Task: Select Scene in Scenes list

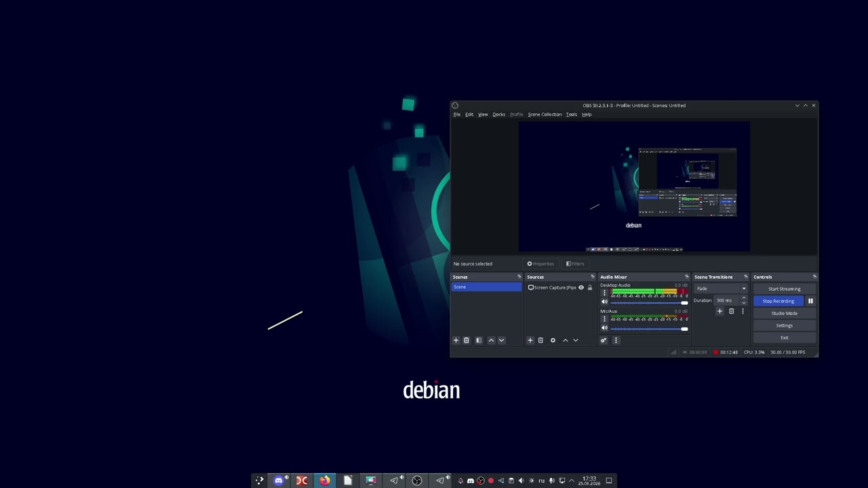Action: 487,287
